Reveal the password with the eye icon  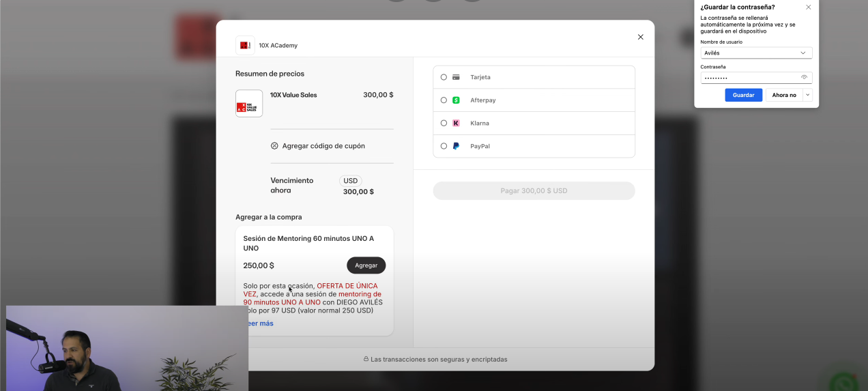point(804,77)
